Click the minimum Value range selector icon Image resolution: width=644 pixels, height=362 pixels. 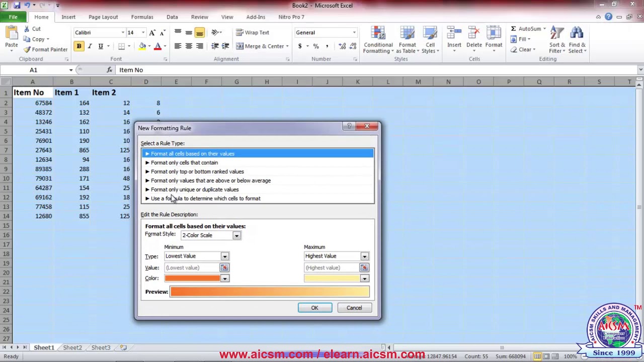tap(224, 268)
